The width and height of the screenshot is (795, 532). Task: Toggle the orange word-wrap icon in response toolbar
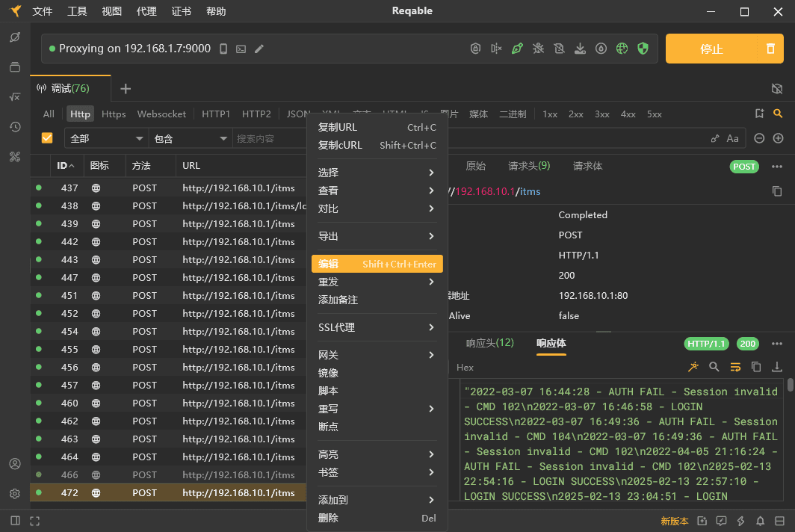(x=735, y=367)
